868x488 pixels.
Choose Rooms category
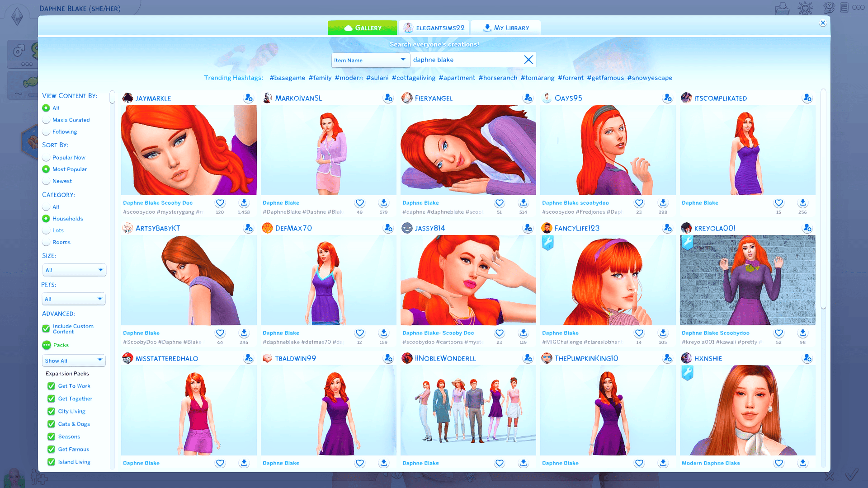[x=46, y=242]
